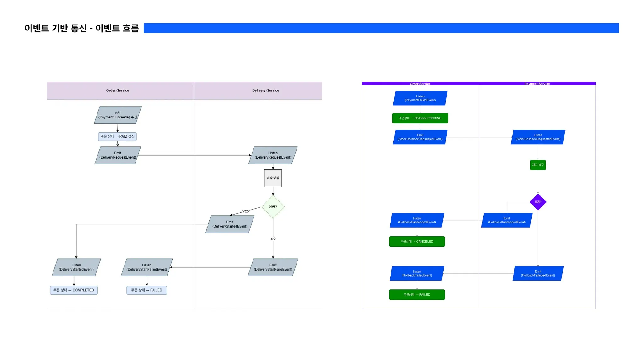The height and width of the screenshot is (362, 644).
Task: Select the green 재고 복구 box
Action: pos(538,165)
